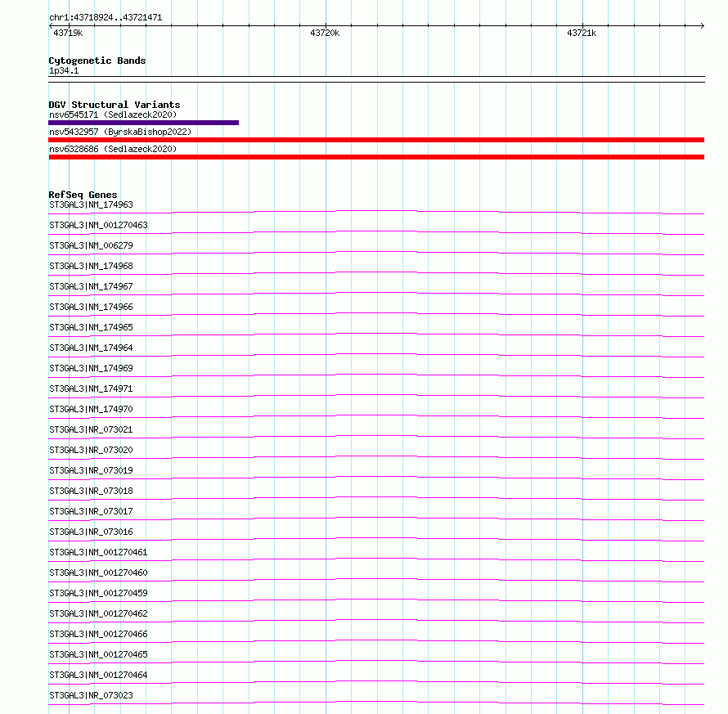Open transcript ST3GAL3|NM_001270461
The width and height of the screenshot is (728, 714).
click(98, 552)
